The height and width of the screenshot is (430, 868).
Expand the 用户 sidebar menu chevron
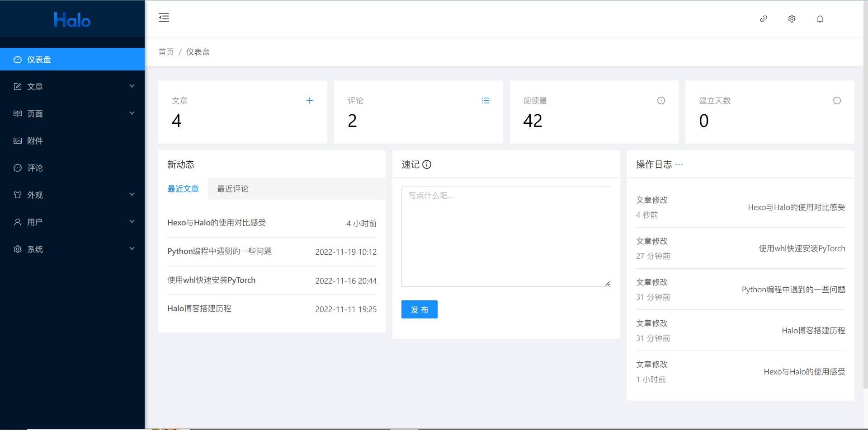click(132, 222)
